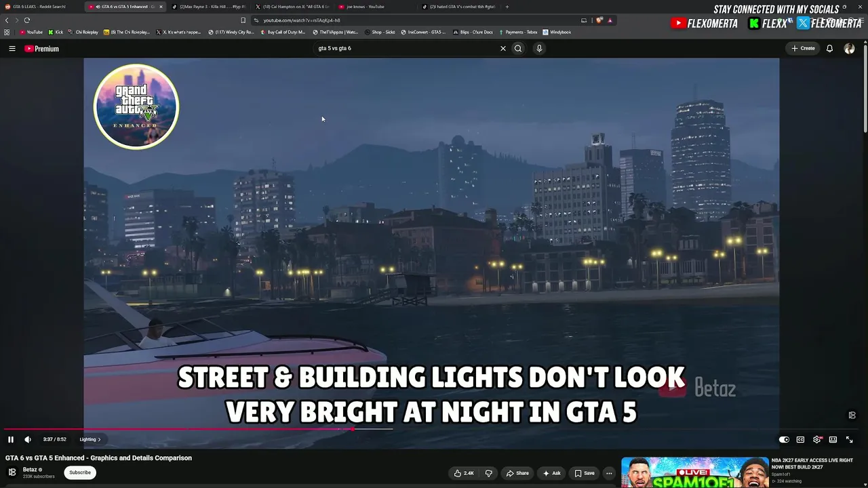868x488 pixels.
Task: Open the Create menu button
Action: (803, 48)
